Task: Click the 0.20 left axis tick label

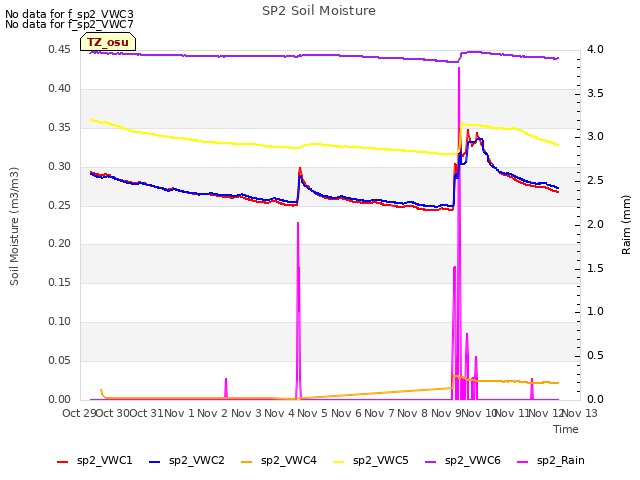Action: [x=59, y=244]
